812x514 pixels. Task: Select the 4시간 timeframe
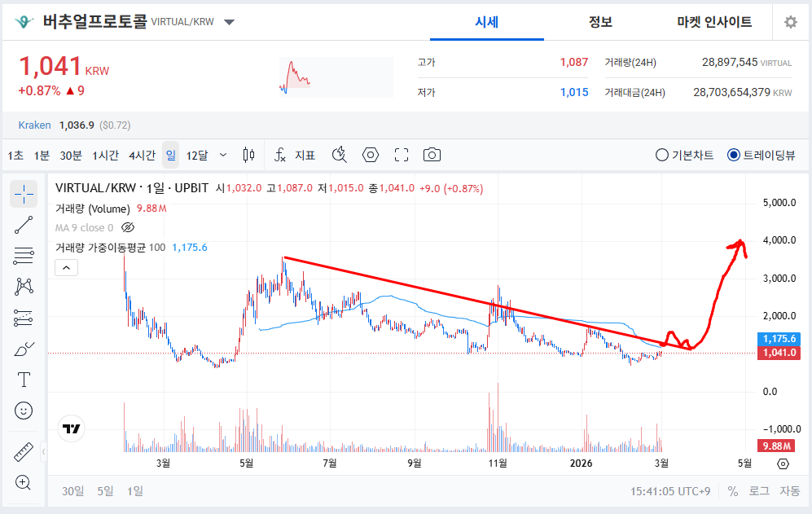point(142,155)
